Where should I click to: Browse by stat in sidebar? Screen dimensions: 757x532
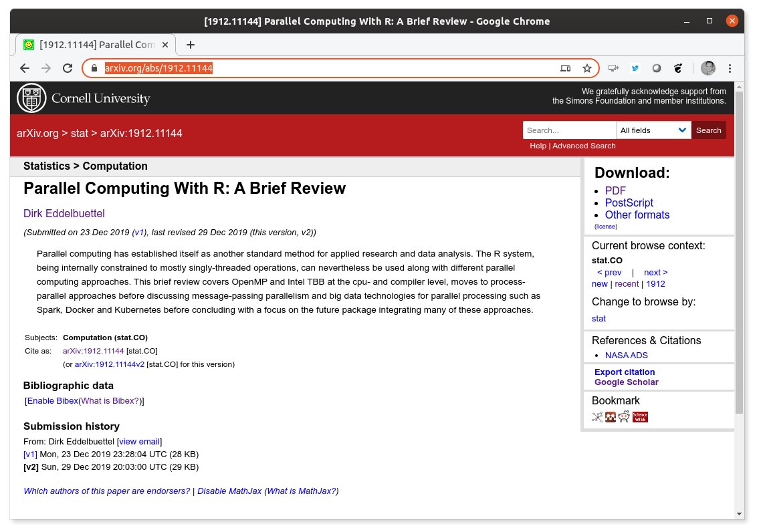[x=599, y=318]
